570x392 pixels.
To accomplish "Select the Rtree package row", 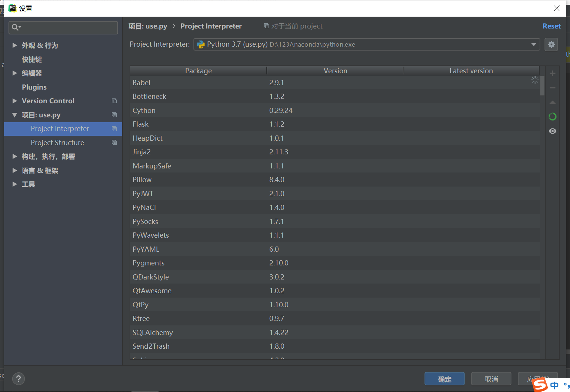I will tap(335, 318).
